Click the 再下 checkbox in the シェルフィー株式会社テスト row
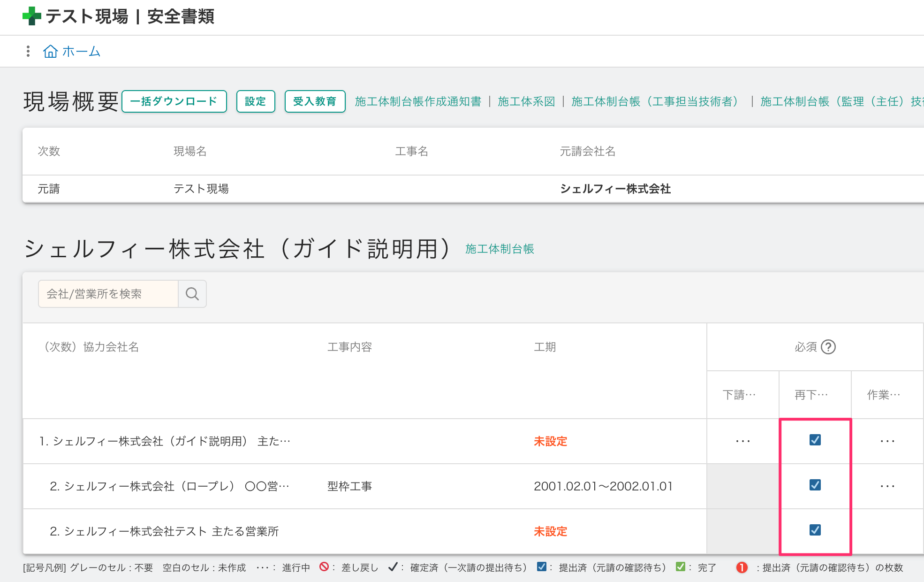 tap(815, 530)
